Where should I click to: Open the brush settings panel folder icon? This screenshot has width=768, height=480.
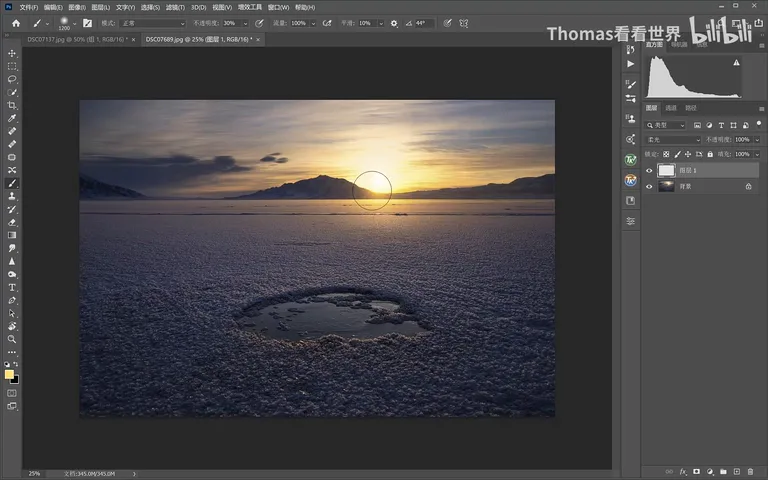pyautogui.click(x=88, y=23)
